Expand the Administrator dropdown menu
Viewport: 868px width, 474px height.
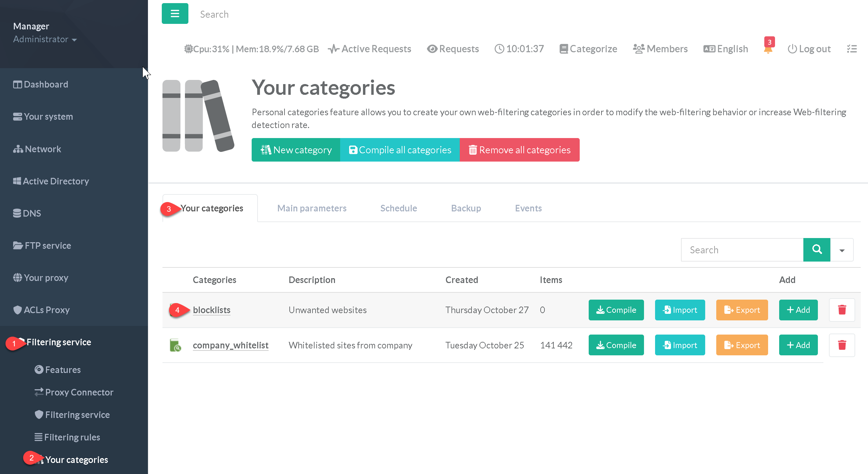click(x=45, y=39)
